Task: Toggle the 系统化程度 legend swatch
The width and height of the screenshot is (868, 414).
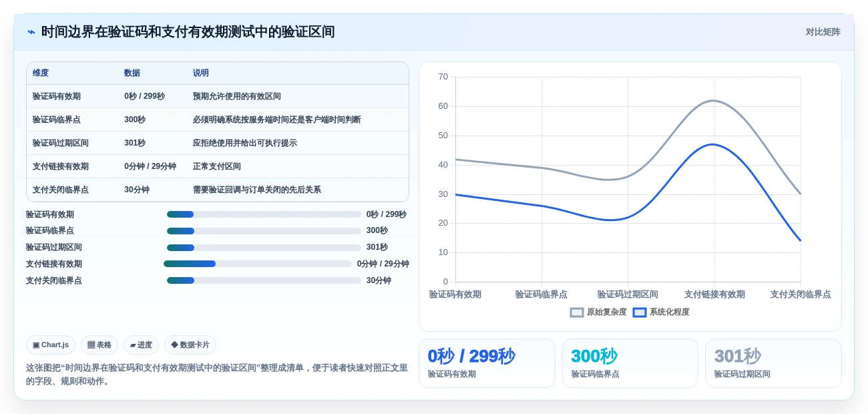Action: (640, 313)
